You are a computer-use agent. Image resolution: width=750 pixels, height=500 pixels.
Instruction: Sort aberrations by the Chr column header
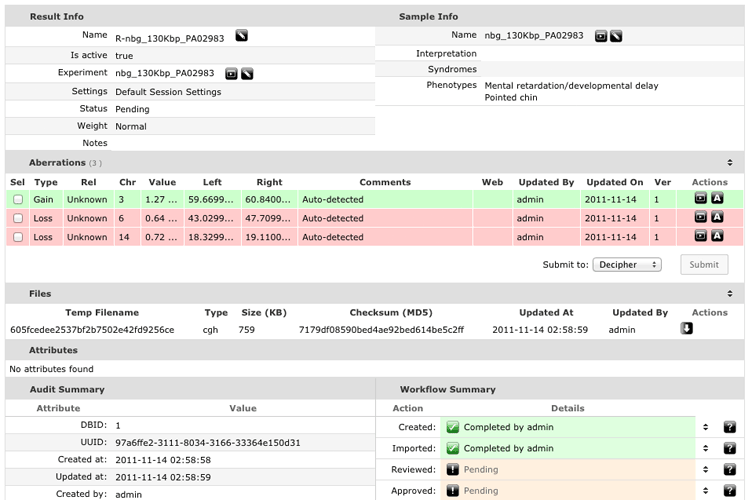[x=128, y=182]
